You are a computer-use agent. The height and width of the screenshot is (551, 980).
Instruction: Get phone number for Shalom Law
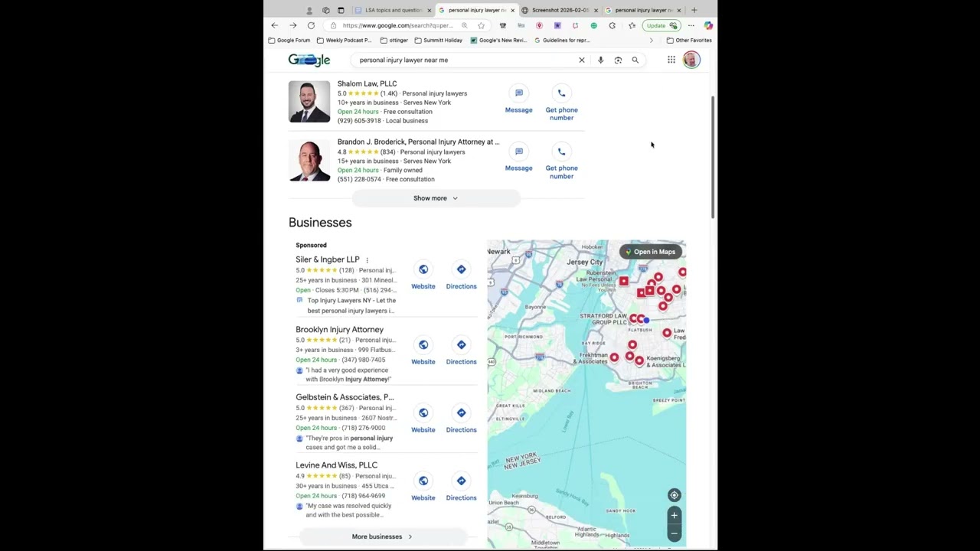[x=561, y=104]
